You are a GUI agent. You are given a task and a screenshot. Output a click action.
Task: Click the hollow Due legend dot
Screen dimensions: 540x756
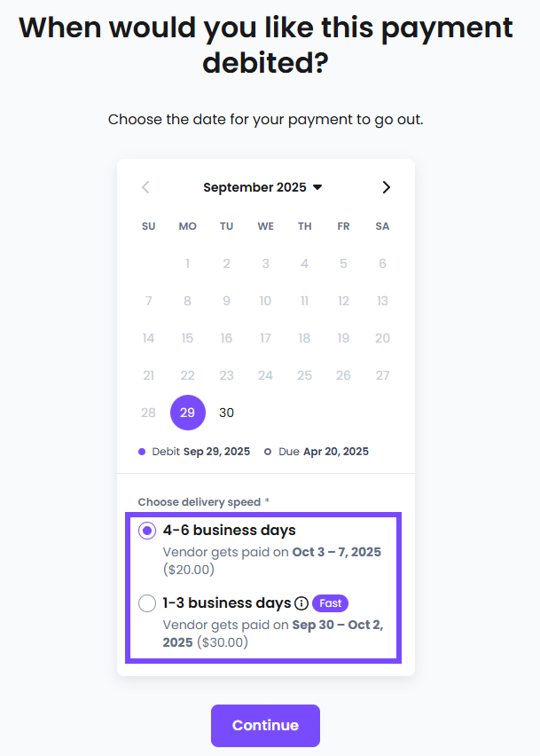(x=268, y=452)
